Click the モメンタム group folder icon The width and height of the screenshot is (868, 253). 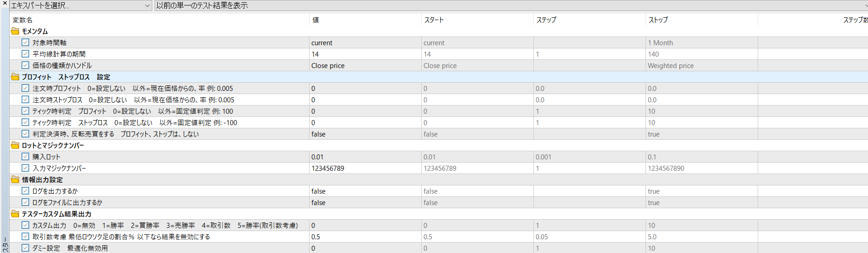15,31
